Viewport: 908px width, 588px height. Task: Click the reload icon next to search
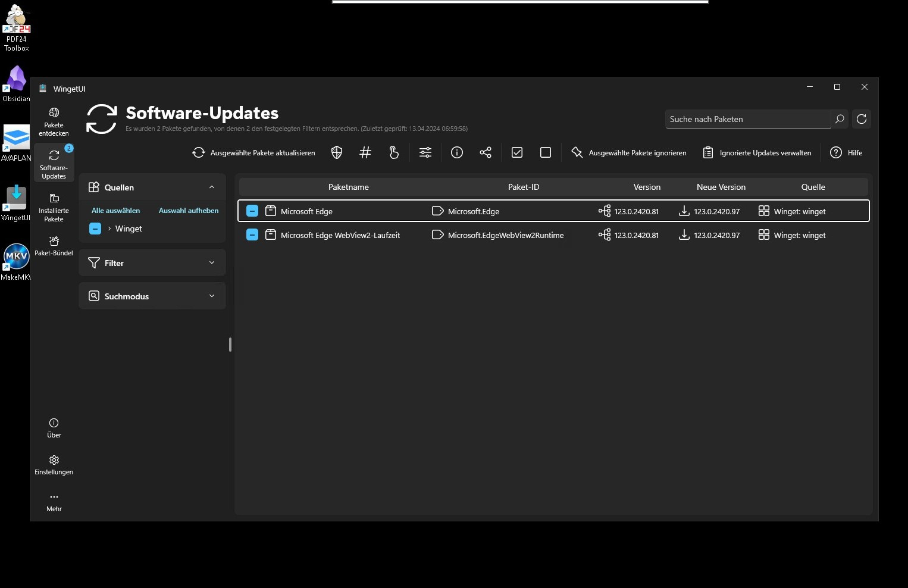coord(862,119)
